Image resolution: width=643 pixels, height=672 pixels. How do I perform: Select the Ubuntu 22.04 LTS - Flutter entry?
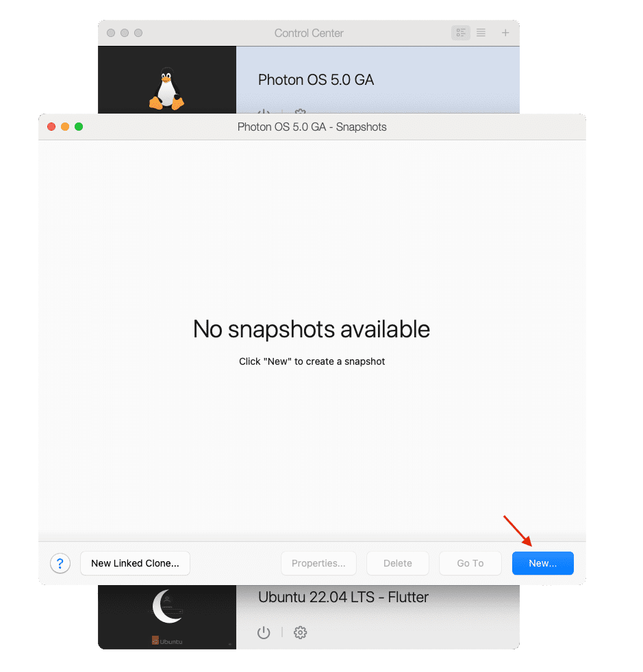point(377,617)
